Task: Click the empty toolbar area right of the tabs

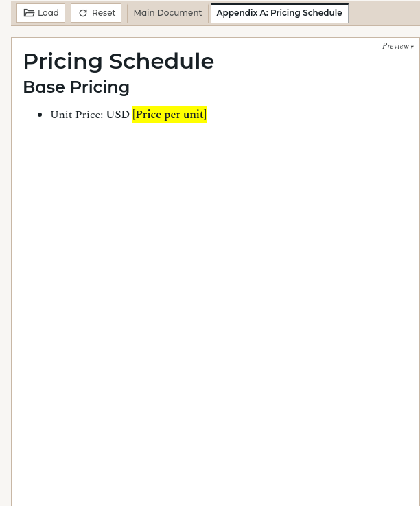Action: pyautogui.click(x=383, y=13)
